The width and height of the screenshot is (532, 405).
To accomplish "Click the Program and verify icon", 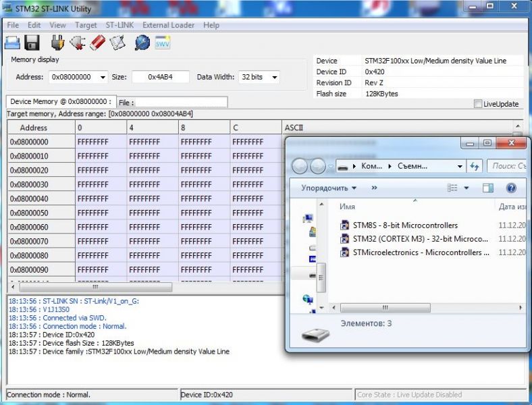I will click(117, 43).
